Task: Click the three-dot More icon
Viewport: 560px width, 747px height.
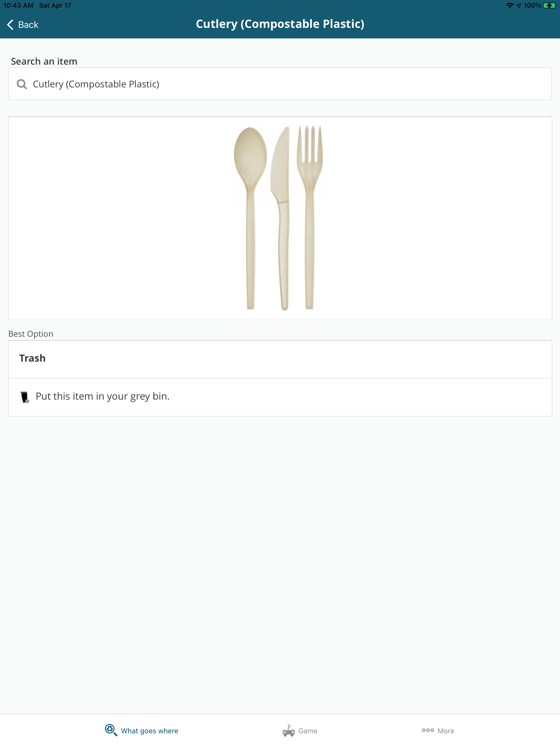Action: (x=428, y=730)
